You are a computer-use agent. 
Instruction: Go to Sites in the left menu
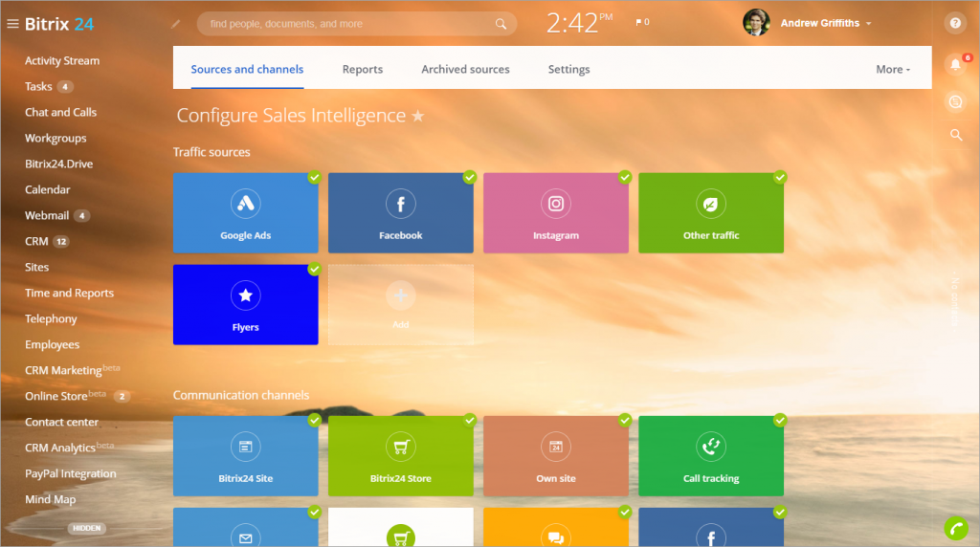pyautogui.click(x=37, y=267)
